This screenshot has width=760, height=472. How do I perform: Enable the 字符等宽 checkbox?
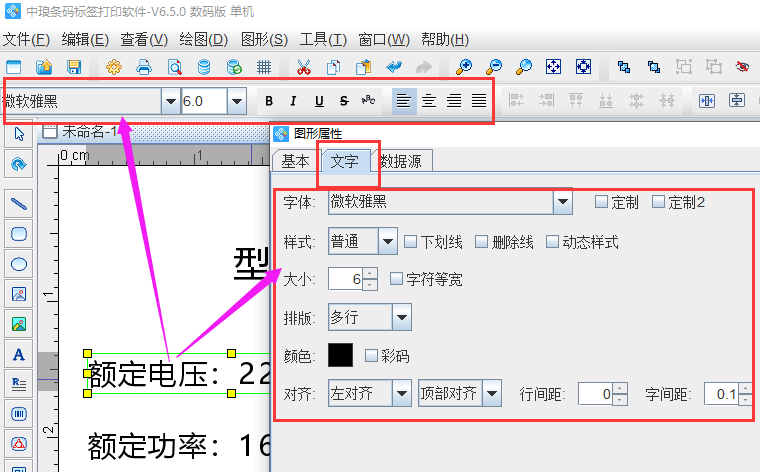[x=397, y=279]
